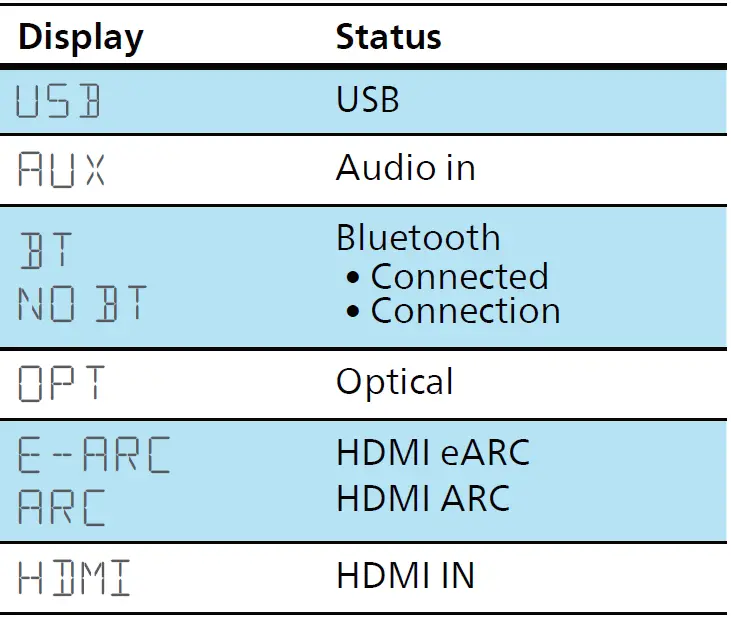This screenshot has width=731, height=619.
Task: Select the E-ARC segment display glyph
Action: click(94, 455)
